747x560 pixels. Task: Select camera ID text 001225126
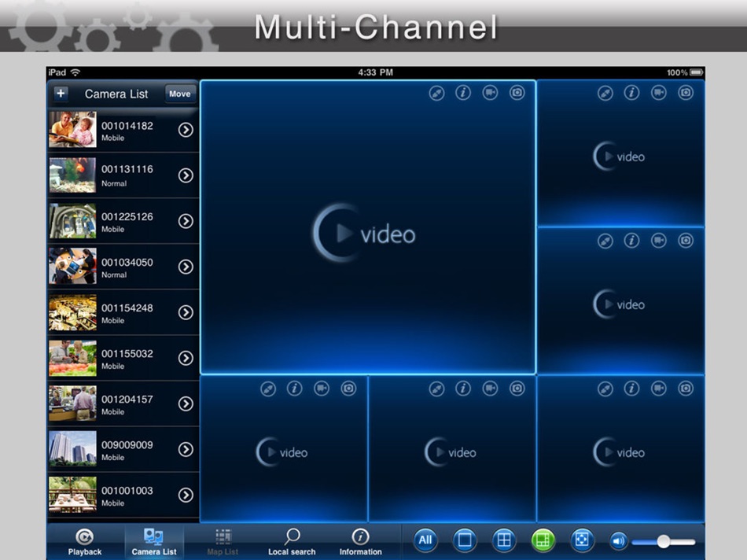[x=127, y=216]
